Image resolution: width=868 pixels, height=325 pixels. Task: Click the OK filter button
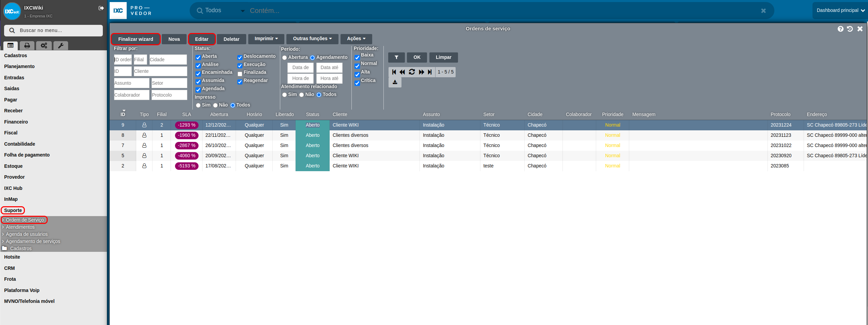point(417,57)
